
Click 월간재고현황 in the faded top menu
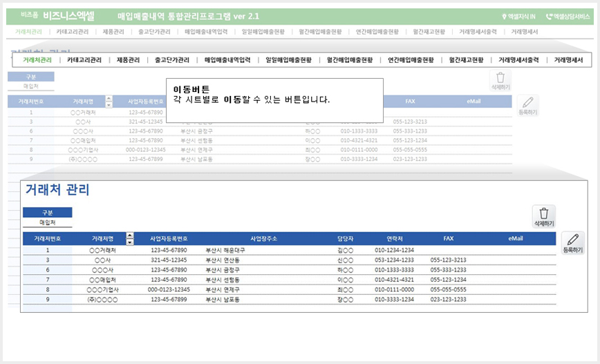[x=429, y=32]
